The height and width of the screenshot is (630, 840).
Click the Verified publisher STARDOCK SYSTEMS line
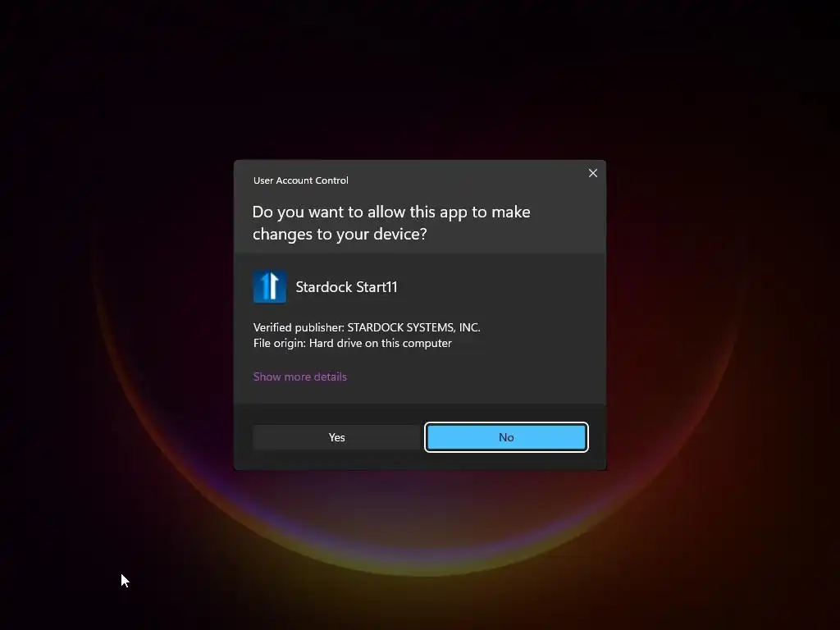tap(367, 327)
